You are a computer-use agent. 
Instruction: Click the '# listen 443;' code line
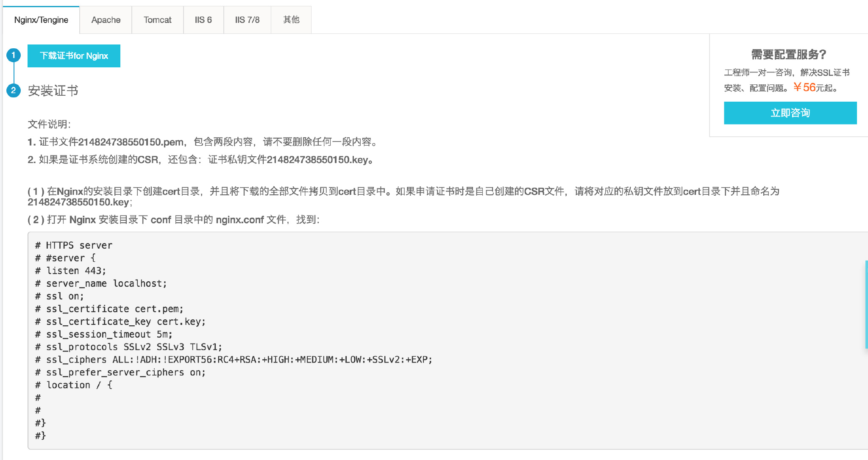pos(70,271)
